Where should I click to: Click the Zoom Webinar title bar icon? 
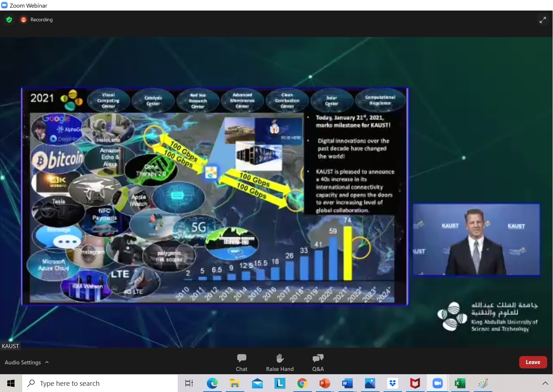click(x=4, y=5)
